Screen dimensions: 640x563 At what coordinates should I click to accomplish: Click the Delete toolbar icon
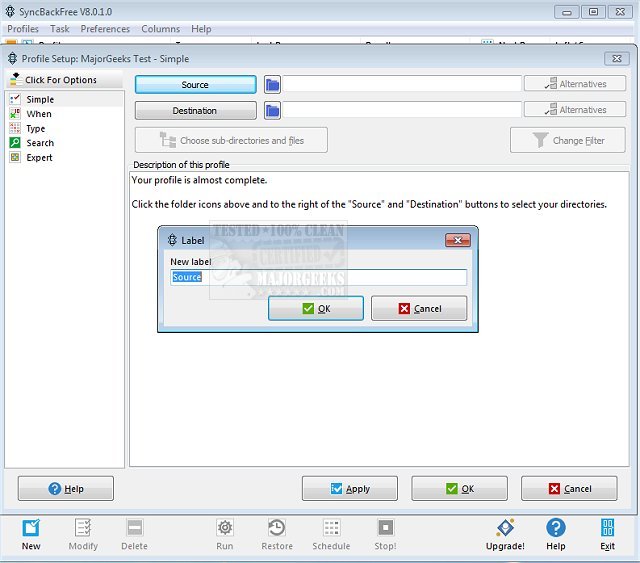(x=134, y=528)
